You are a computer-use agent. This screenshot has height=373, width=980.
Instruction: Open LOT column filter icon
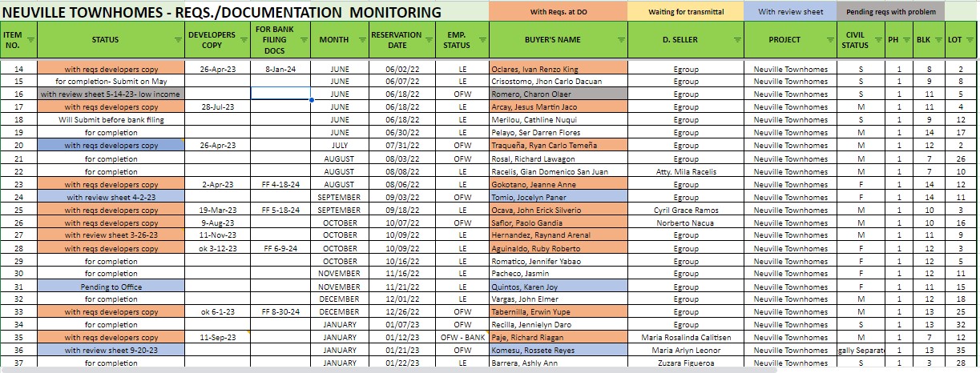[x=970, y=39]
